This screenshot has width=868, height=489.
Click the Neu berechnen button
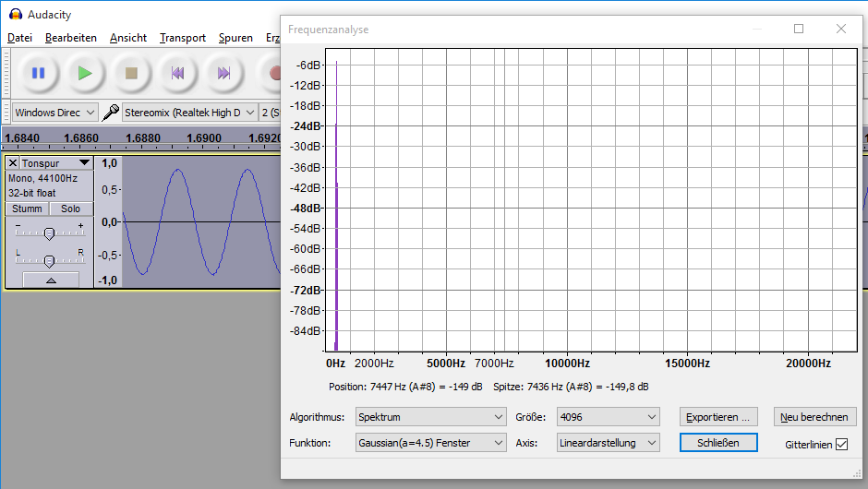[x=814, y=417]
